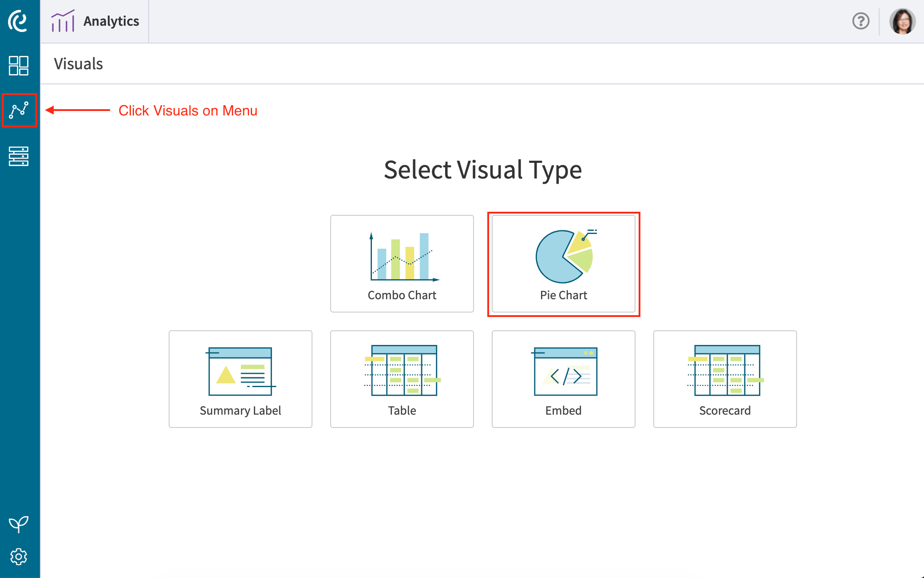Viewport: 924px width, 578px height.
Task: Click the app logo at the sidebar top
Action: pyautogui.click(x=18, y=21)
